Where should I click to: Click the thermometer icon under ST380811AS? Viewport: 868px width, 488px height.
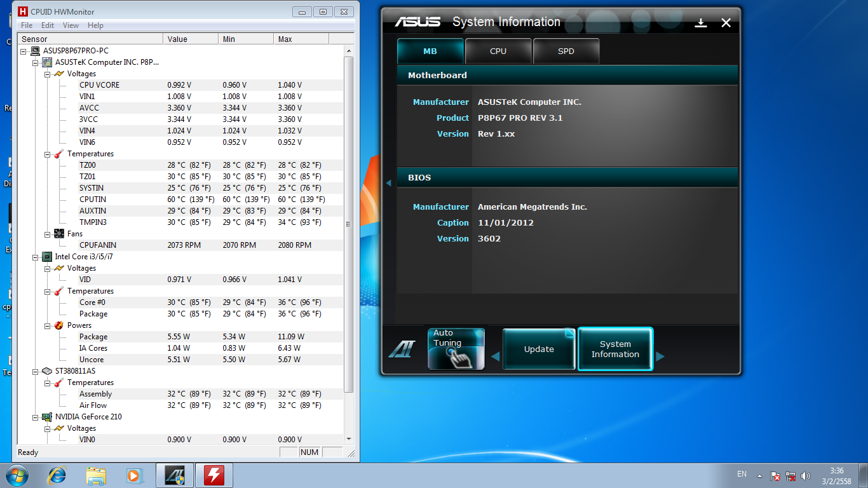click(x=59, y=383)
